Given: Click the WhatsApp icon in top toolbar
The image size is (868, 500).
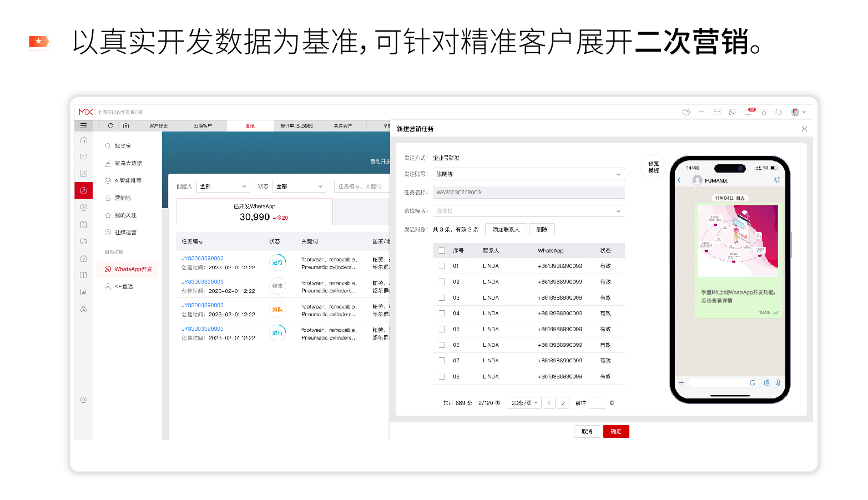Looking at the screenshot, I should (x=733, y=112).
